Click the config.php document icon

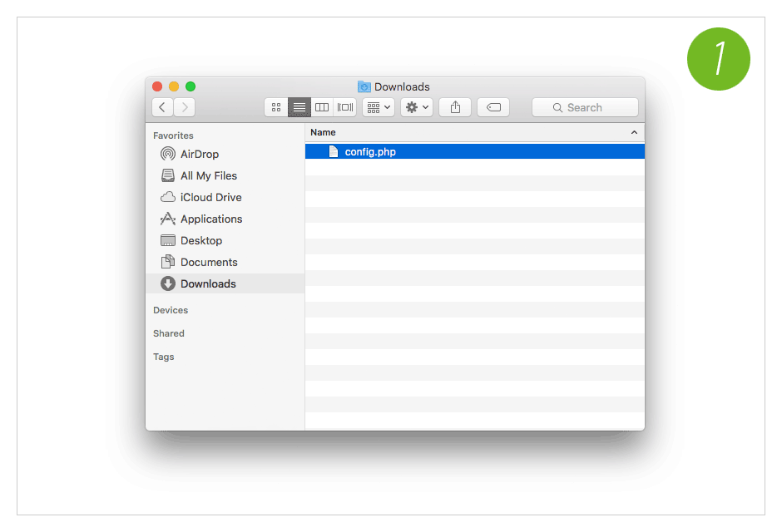coord(334,151)
